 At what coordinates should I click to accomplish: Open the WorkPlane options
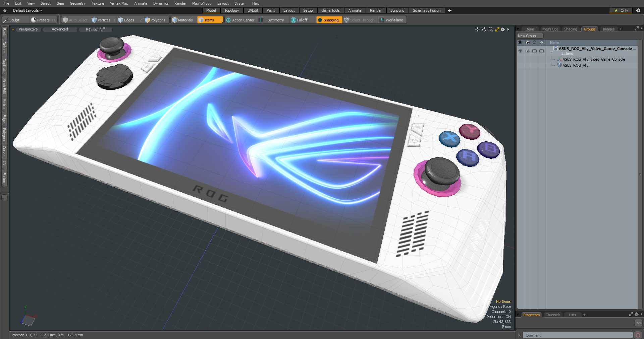391,20
